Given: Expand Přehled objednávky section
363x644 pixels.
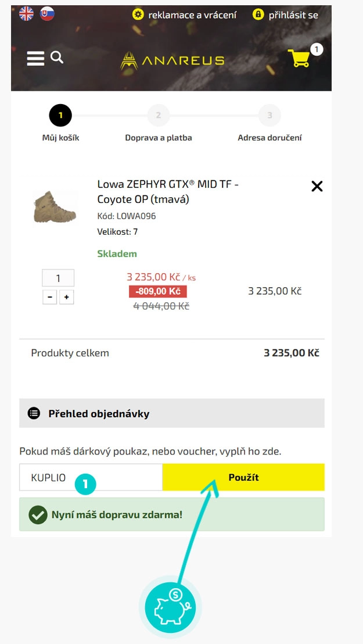Looking at the screenshot, I should [172, 414].
